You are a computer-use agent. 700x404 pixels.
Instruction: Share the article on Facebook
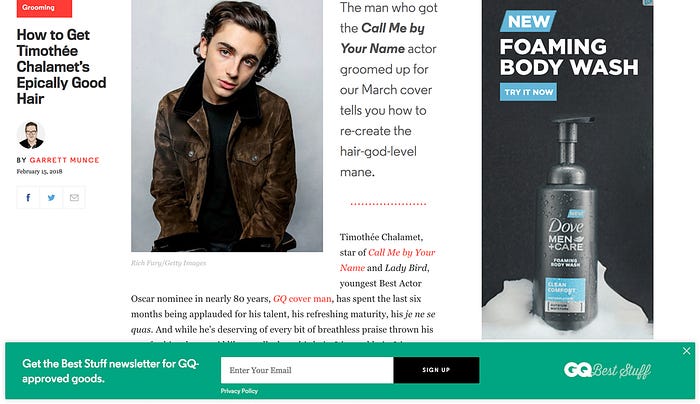point(28,197)
